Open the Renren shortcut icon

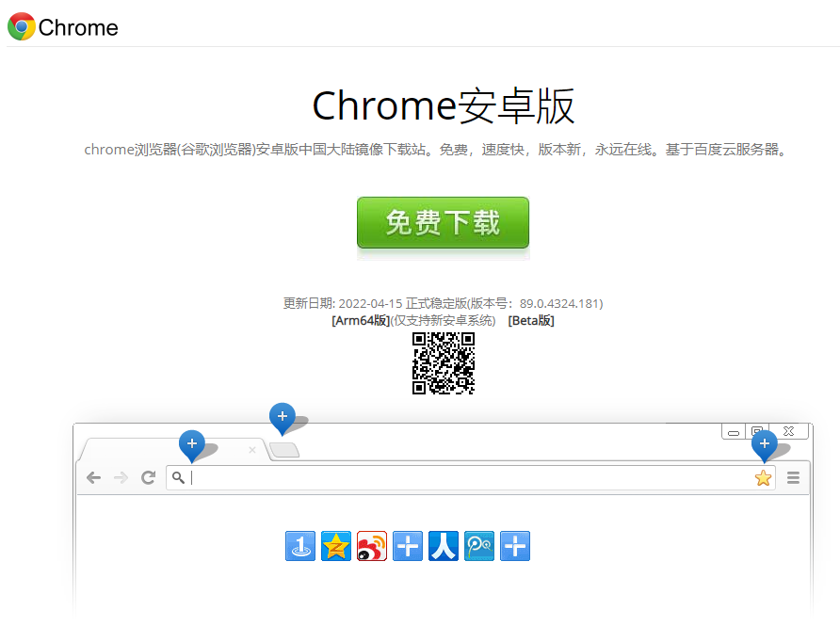[444, 546]
